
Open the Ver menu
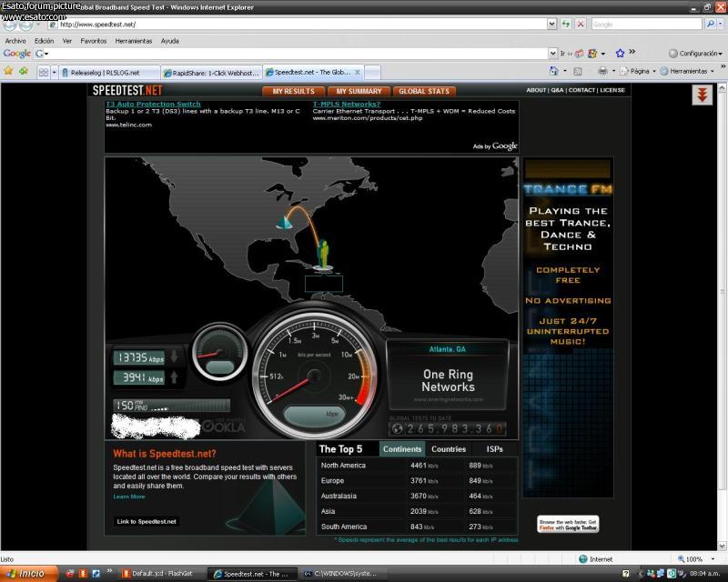[66, 41]
